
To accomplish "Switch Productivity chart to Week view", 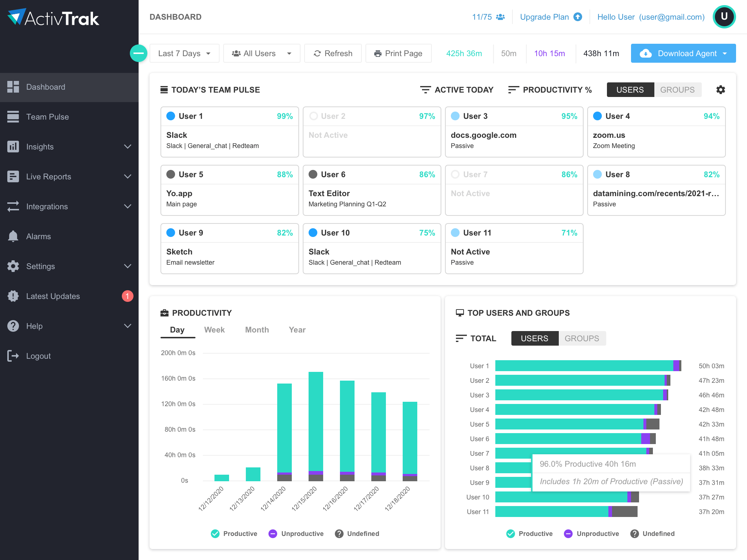I will click(x=214, y=330).
